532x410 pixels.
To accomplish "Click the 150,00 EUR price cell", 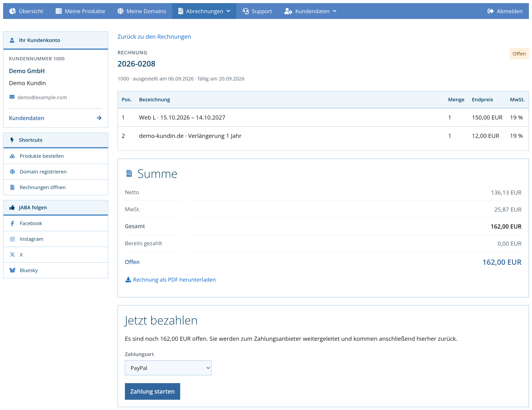I will [x=487, y=118].
